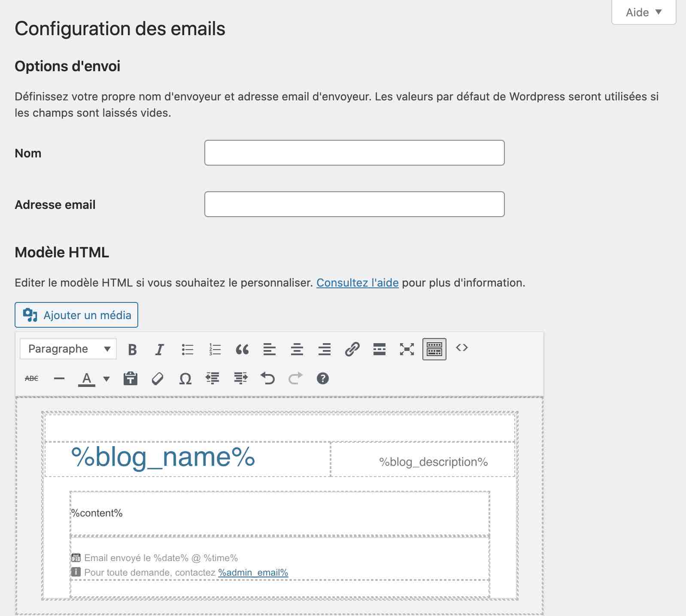Open the text color picker arrow
The width and height of the screenshot is (686, 616).
[106, 379]
